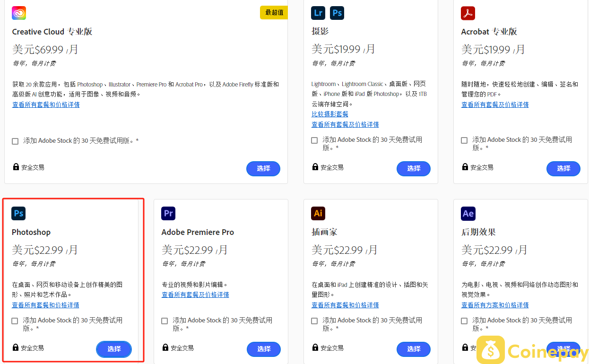Tick Adobe Stock trial box for 后期效果
The height and width of the screenshot is (364, 589).
click(464, 321)
